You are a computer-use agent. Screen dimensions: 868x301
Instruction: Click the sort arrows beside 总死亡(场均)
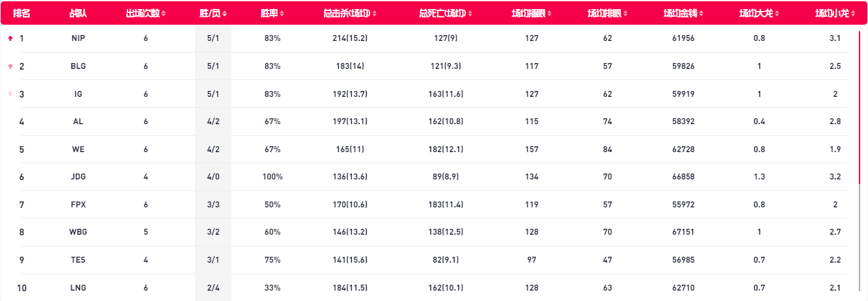pyautogui.click(x=470, y=14)
